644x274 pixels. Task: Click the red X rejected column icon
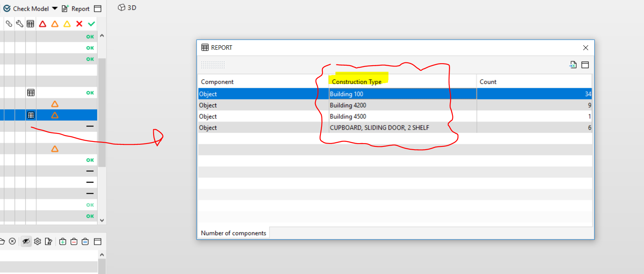click(x=79, y=24)
